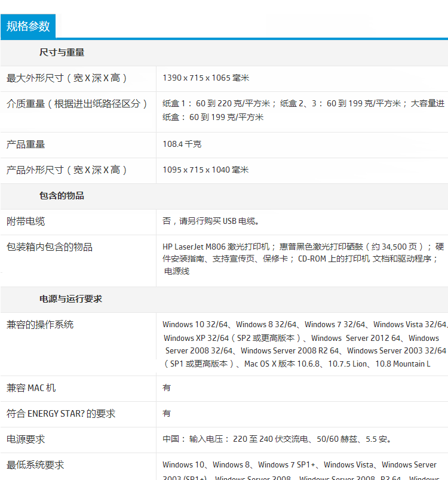Screen dimensions: 448x480
Task: Click the 有 value in ENERGY STAR row
Action: pos(167,413)
